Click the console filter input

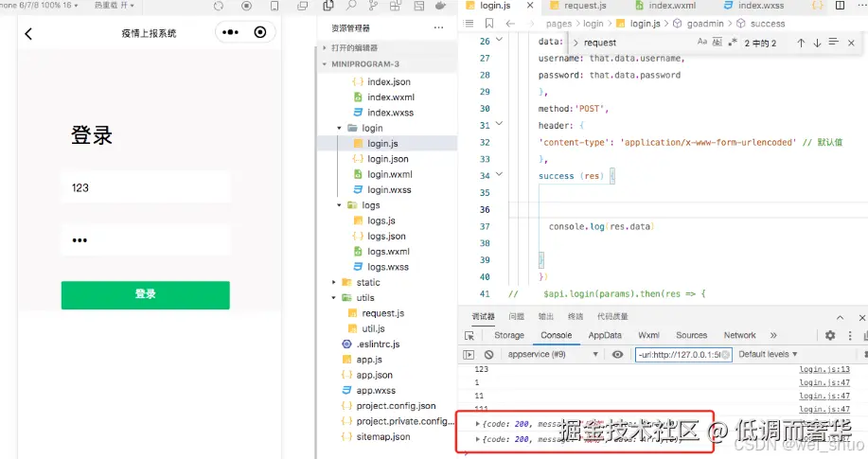(x=683, y=354)
